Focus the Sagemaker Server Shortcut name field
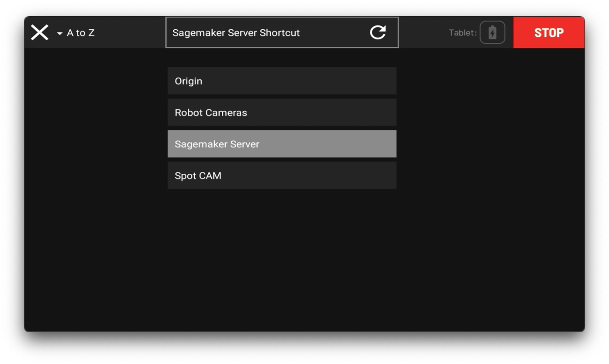 tap(282, 32)
